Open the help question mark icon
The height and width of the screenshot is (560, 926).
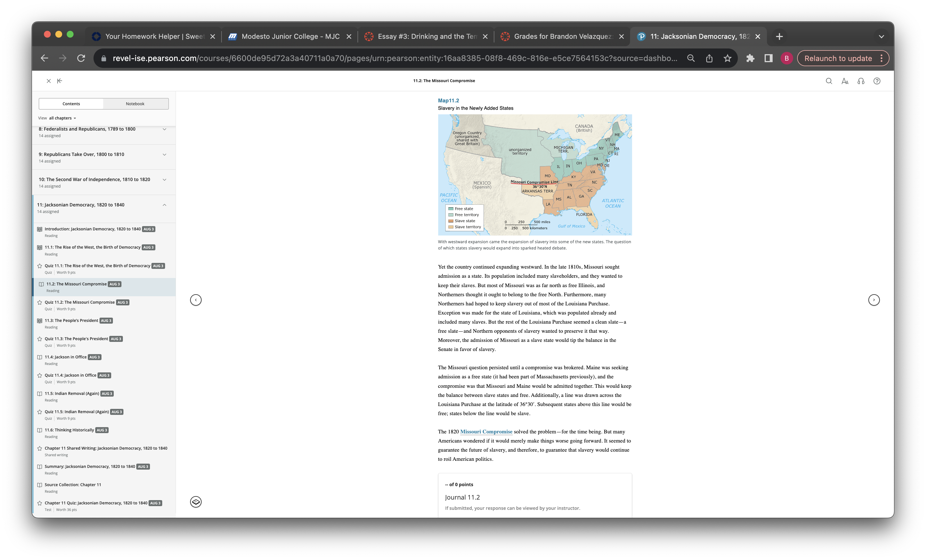point(877,81)
